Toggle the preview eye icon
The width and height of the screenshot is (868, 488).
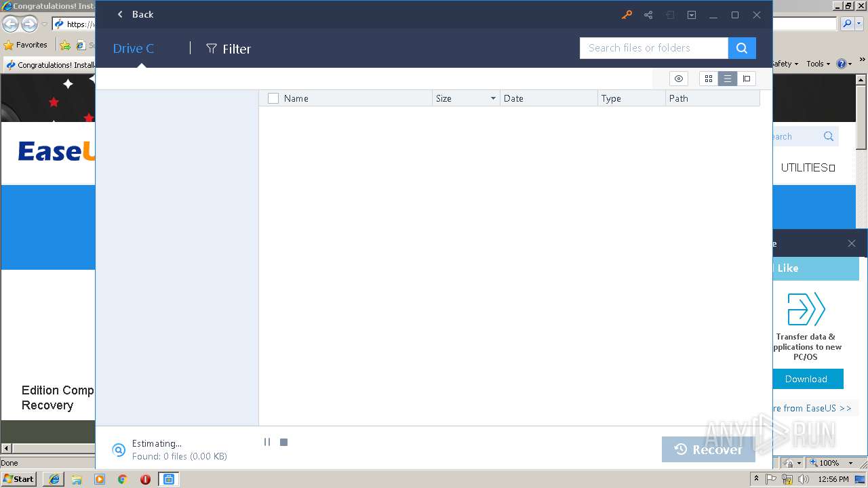(x=679, y=79)
